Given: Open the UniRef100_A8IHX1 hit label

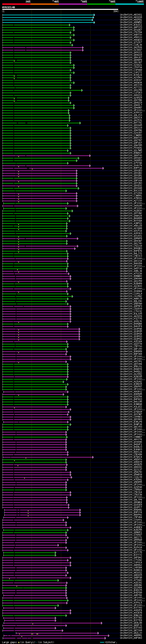Looking at the screenshot, I should pos(131,15).
